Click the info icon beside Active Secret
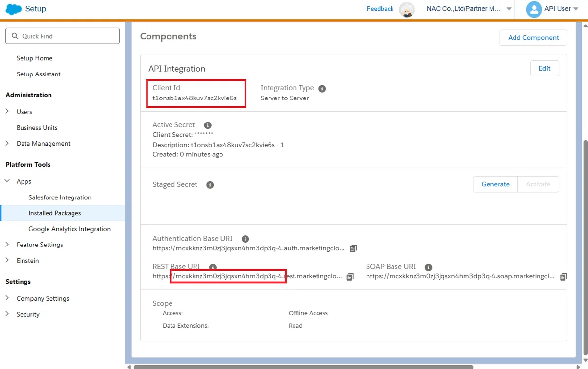Image resolution: width=588 pixels, height=369 pixels. [x=208, y=125]
